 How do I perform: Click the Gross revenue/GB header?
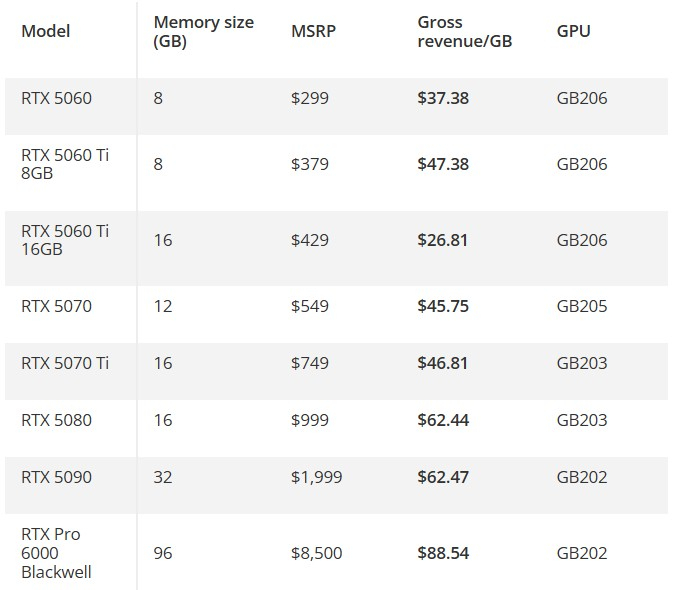(464, 32)
